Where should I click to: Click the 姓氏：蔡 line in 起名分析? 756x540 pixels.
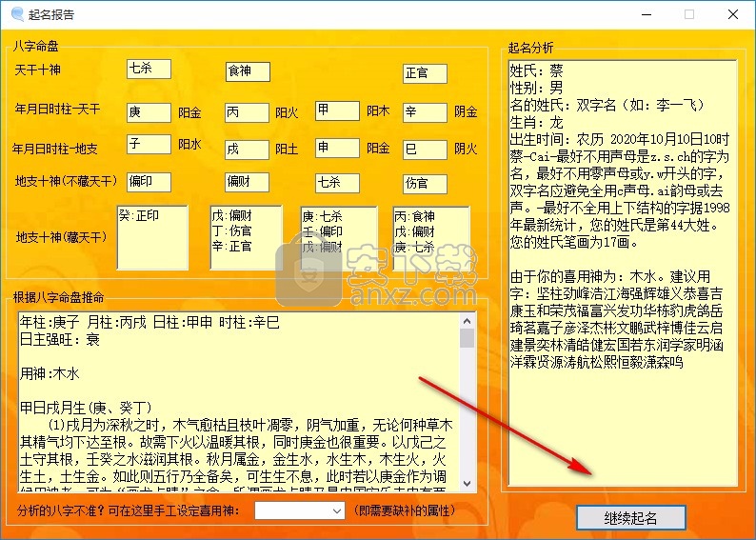click(536, 70)
